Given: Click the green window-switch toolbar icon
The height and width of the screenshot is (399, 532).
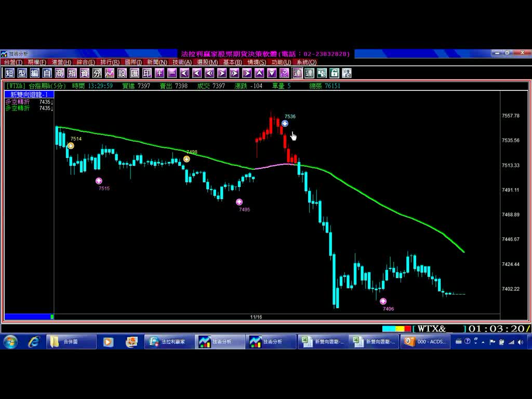Looking at the screenshot, I should (322, 73).
